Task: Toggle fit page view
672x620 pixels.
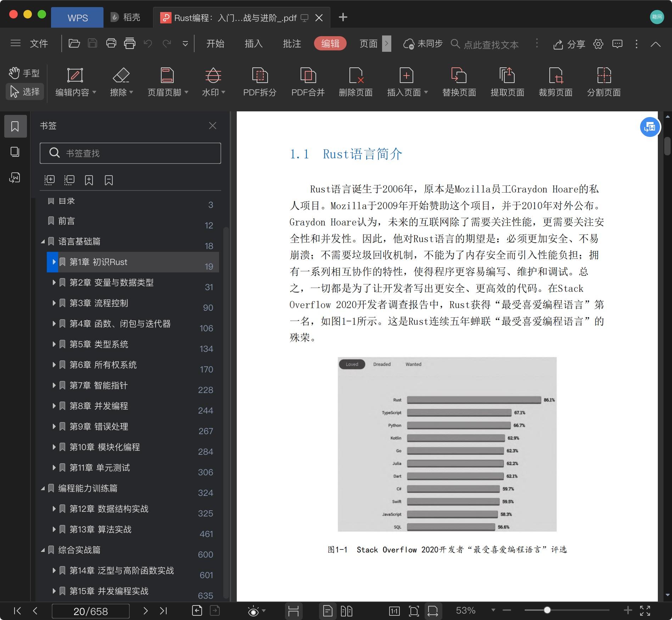Action: pyautogui.click(x=414, y=611)
